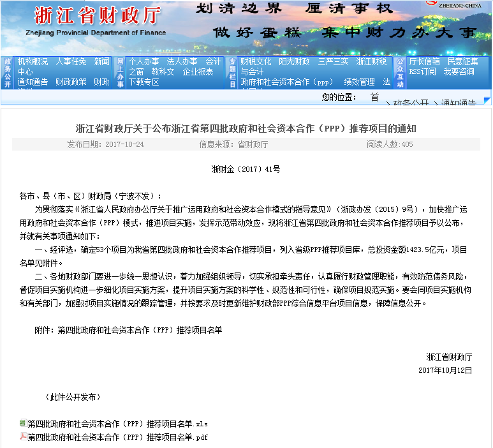Open the 厅长信箱 mailbox link

424,62
